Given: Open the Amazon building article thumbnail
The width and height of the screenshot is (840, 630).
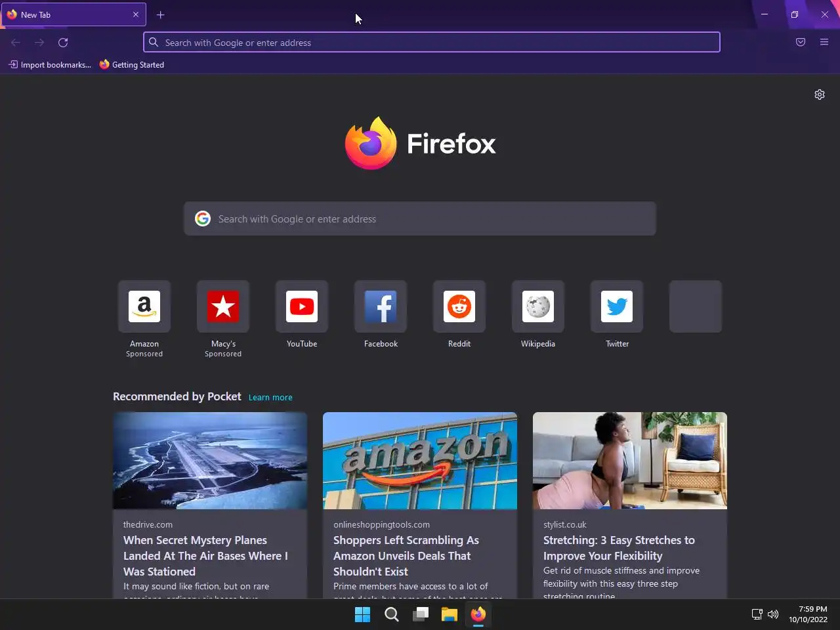Looking at the screenshot, I should (x=420, y=461).
